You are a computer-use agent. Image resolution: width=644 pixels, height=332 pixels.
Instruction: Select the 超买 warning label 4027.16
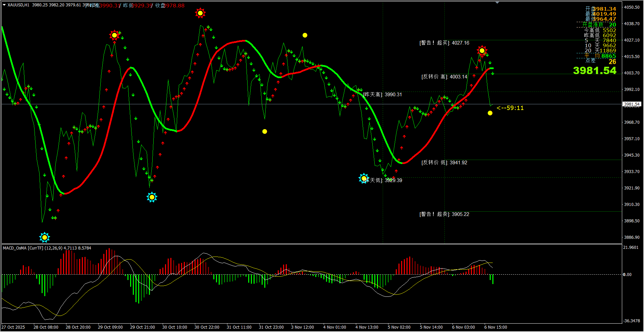click(x=444, y=43)
